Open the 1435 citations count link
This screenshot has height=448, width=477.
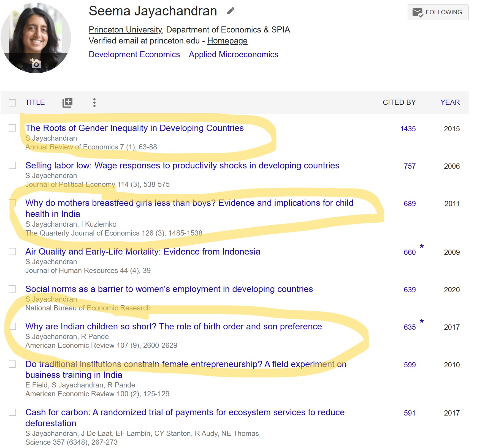pos(408,129)
